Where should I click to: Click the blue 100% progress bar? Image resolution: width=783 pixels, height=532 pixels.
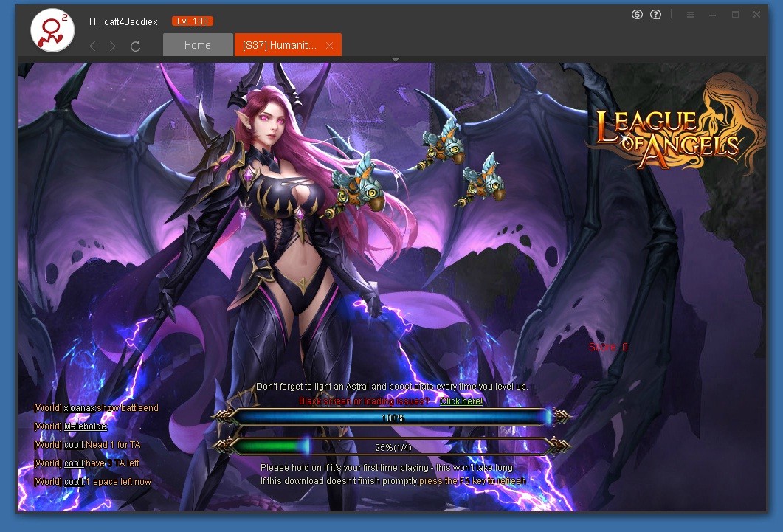click(393, 418)
